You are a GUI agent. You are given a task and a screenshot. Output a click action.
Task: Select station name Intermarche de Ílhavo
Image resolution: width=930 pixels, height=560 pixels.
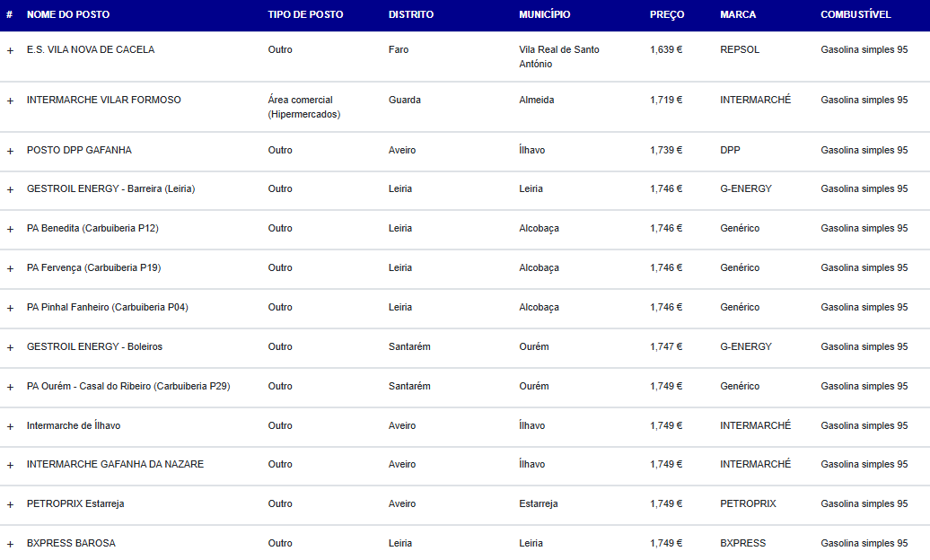(x=74, y=426)
